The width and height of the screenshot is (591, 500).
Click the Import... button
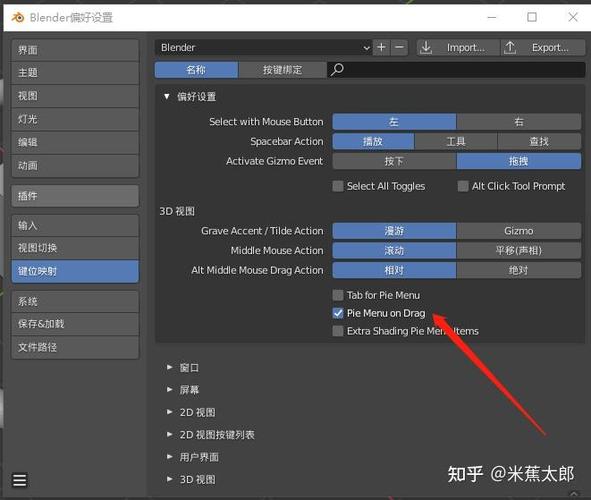[458, 47]
